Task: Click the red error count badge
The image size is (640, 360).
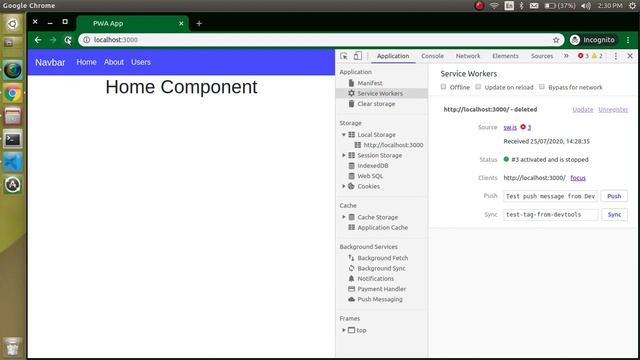Action: click(x=583, y=56)
